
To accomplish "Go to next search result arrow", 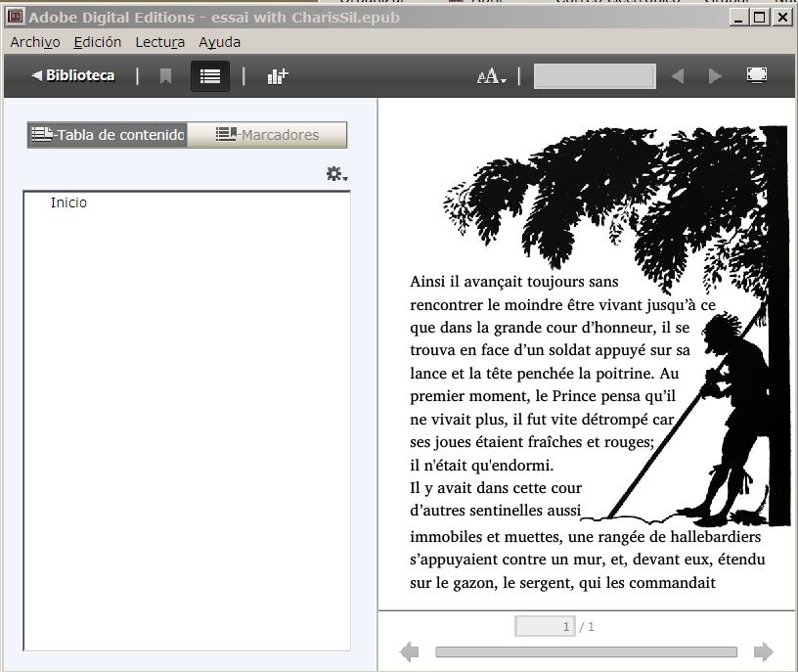I will coord(715,76).
